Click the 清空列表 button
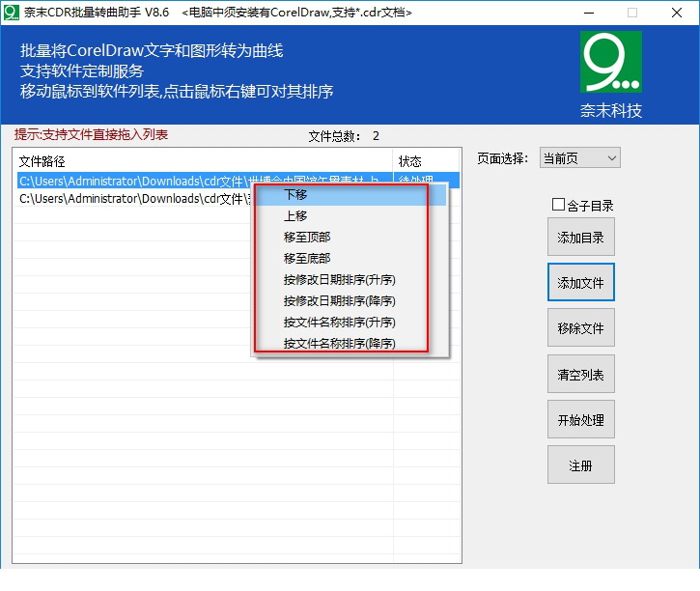700x591 pixels. (581, 374)
